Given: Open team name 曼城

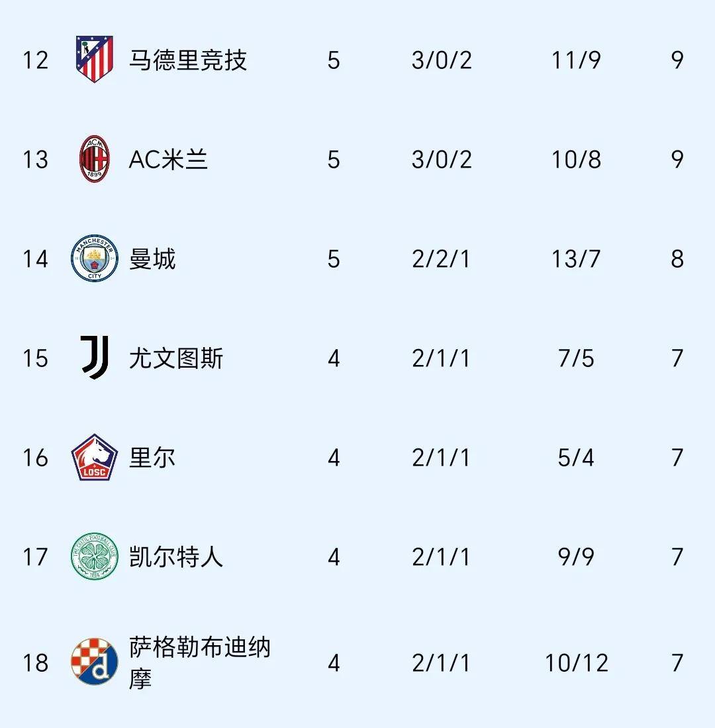Looking at the screenshot, I should tap(152, 258).
